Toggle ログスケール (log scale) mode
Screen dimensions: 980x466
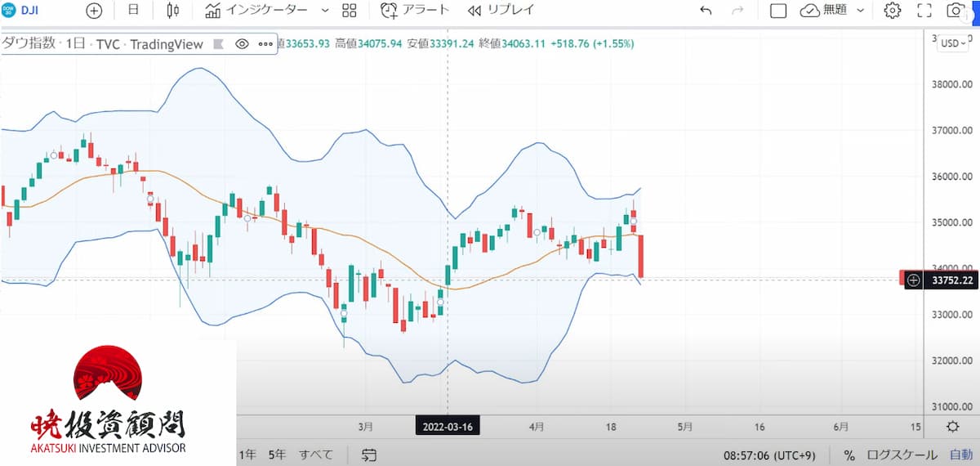902,455
